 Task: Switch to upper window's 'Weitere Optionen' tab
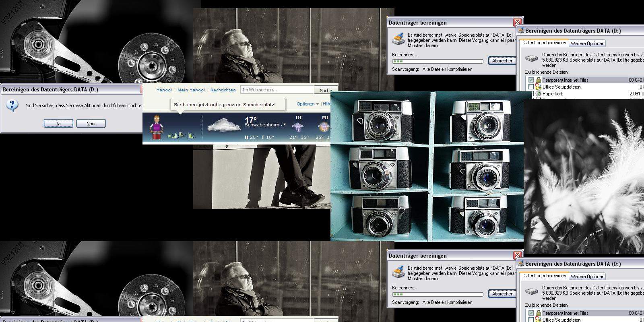[587, 43]
